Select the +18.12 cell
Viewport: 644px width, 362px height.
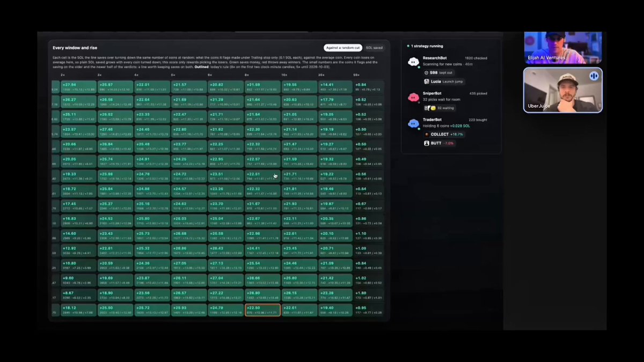click(78, 310)
